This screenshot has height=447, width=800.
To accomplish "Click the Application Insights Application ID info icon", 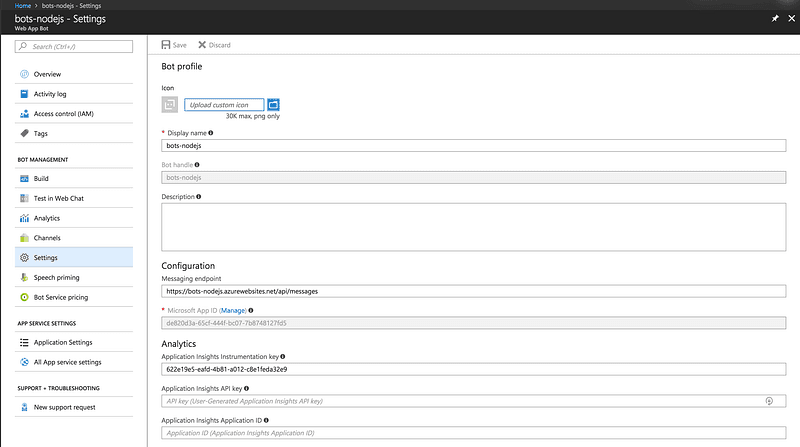I will (266, 420).
